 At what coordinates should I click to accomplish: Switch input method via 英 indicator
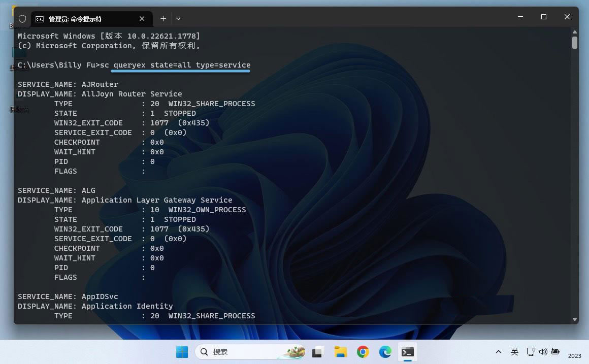coord(514,352)
